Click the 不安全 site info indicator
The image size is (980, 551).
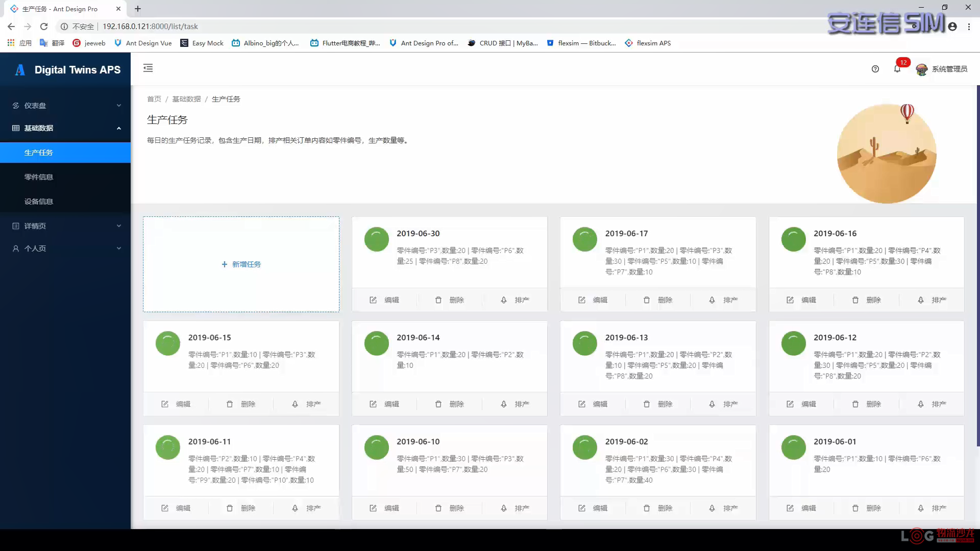coord(78,27)
